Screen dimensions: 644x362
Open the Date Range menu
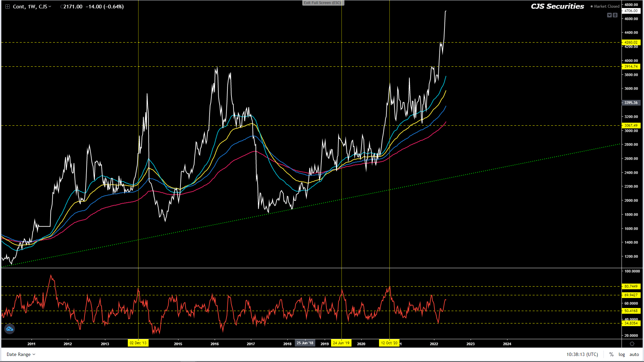tap(21, 354)
